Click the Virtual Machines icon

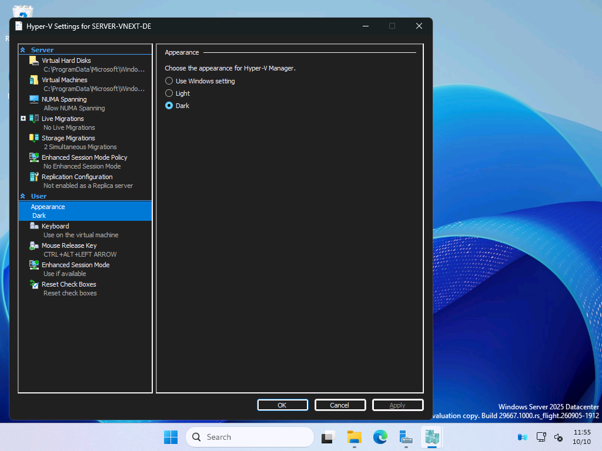(x=34, y=80)
